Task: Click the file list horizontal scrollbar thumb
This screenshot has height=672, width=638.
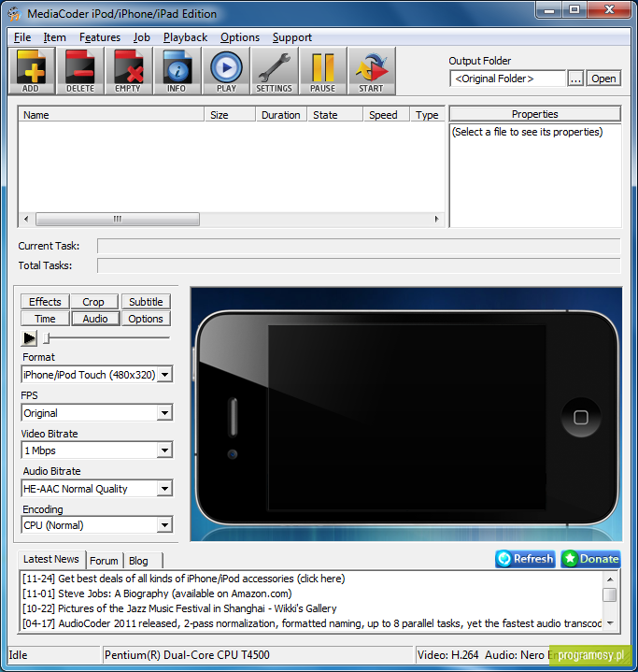Action: (x=118, y=219)
